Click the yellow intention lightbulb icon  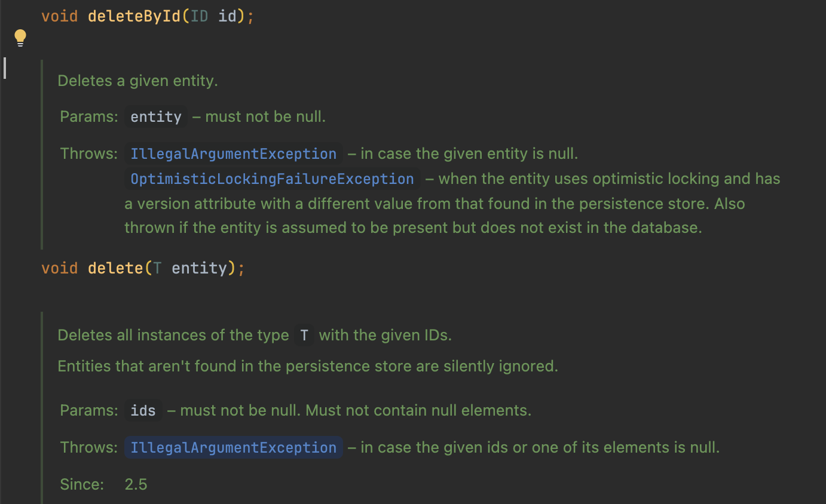[20, 37]
